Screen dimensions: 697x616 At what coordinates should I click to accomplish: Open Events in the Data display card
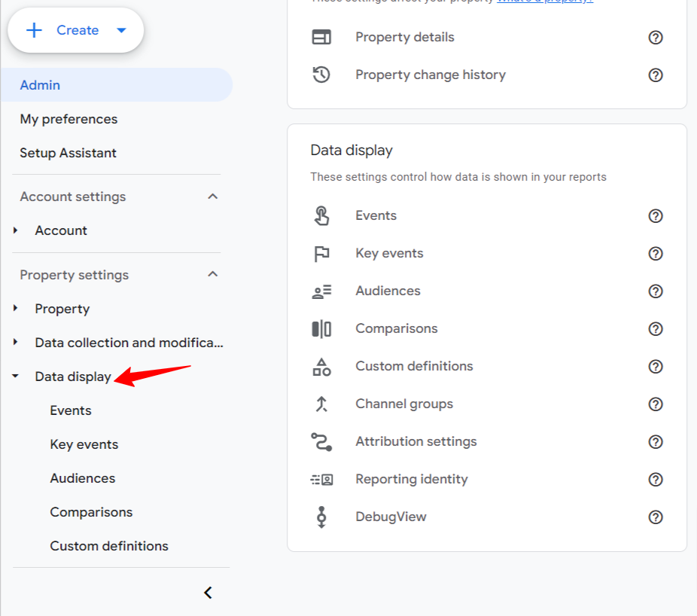pos(376,215)
